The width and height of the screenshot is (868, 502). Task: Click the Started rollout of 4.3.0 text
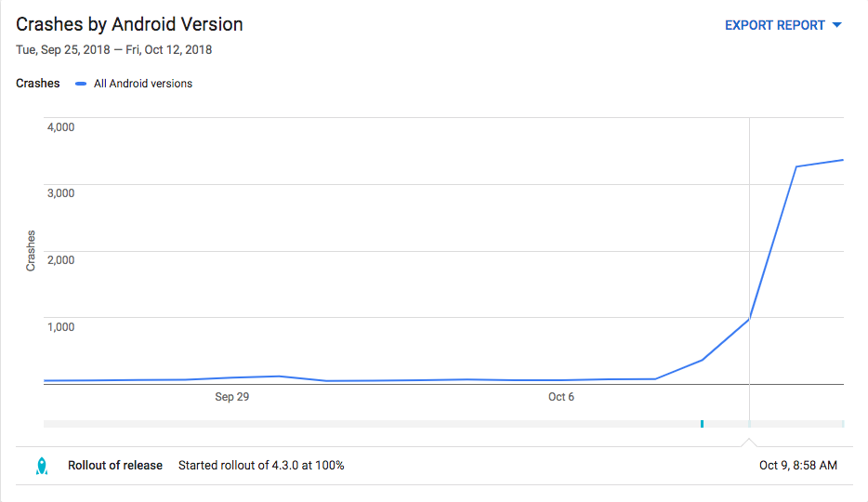(261, 466)
